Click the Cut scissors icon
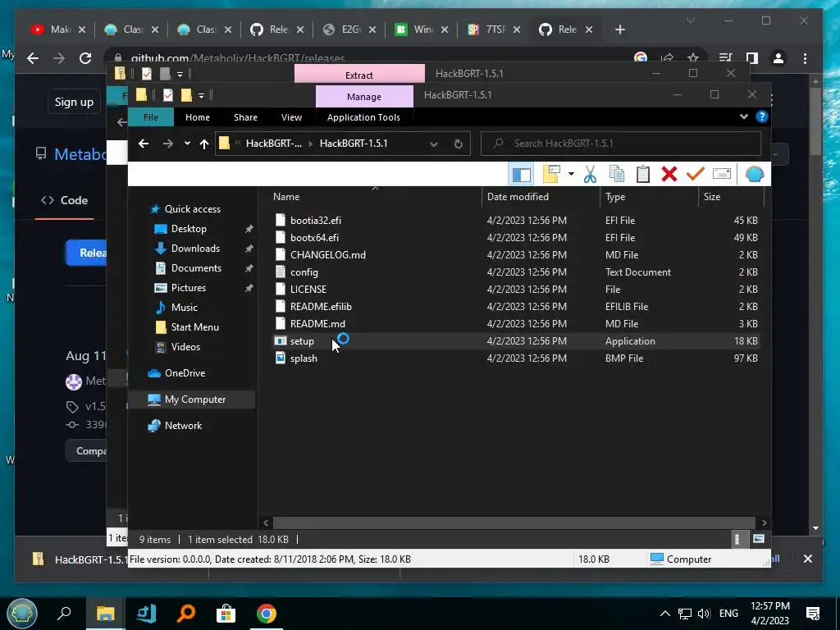Screen dimensions: 840x630 (590, 174)
